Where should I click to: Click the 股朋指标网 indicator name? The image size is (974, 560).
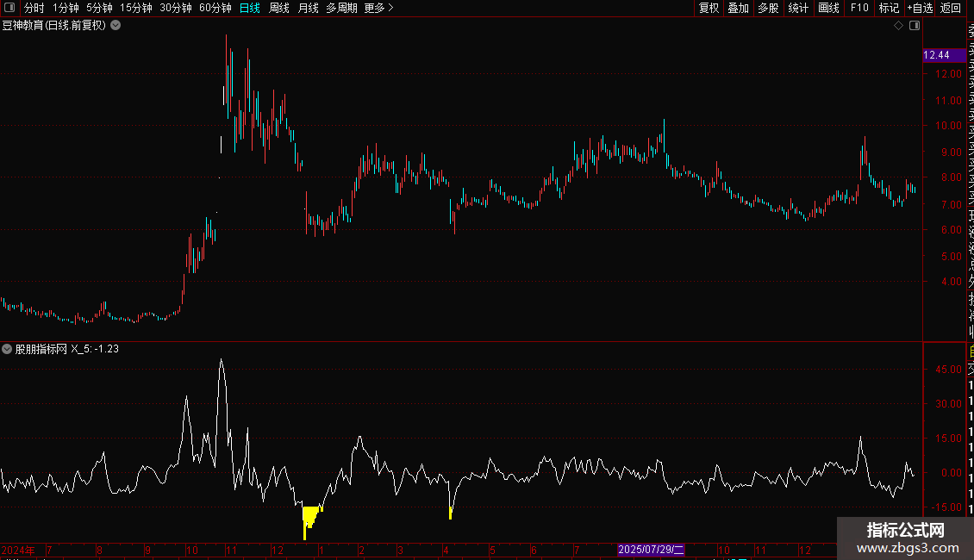point(41,349)
